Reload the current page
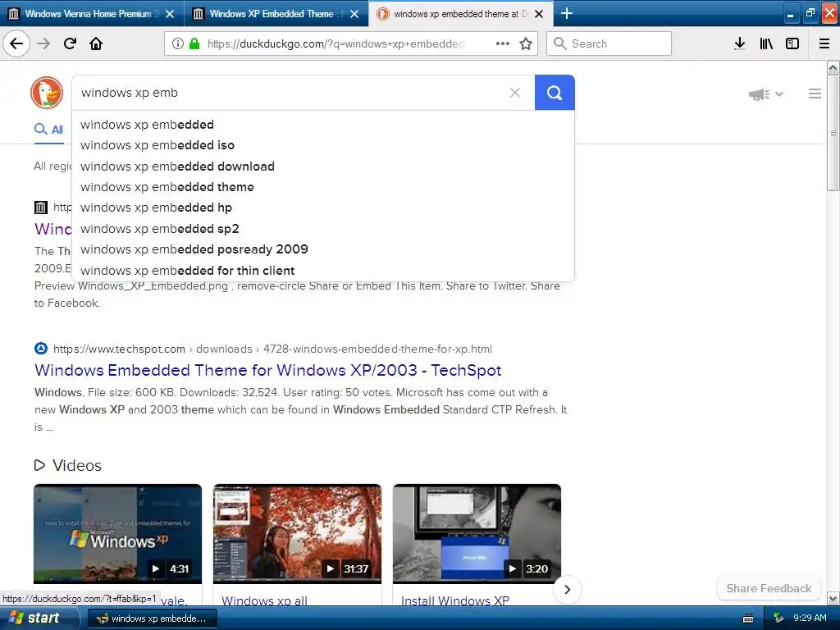The width and height of the screenshot is (840, 630). pos(70,43)
